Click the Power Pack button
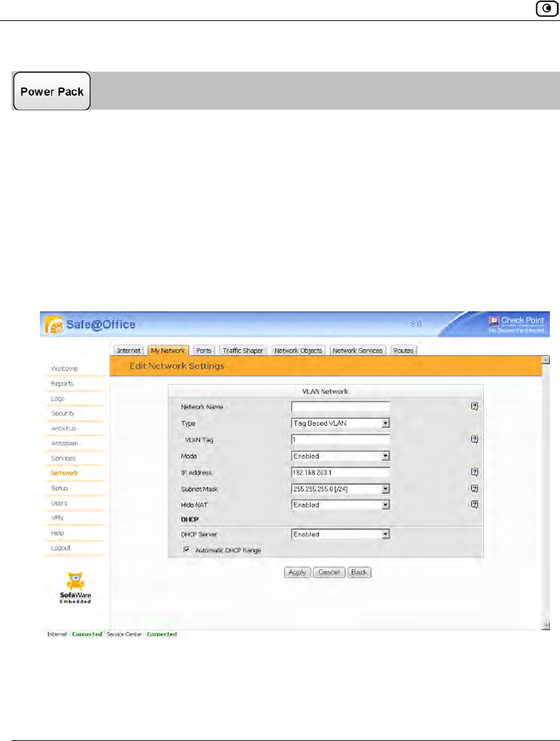The width and height of the screenshot is (560, 741). [51, 91]
